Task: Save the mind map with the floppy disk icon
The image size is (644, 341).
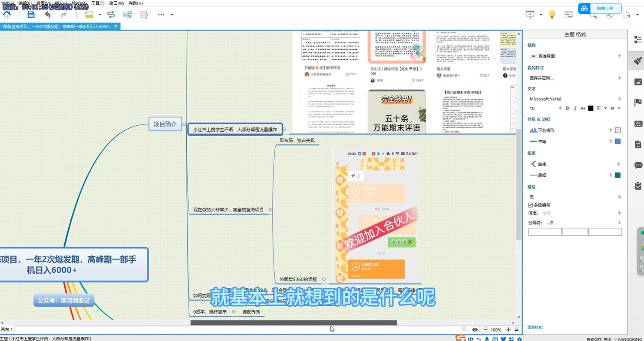Action: 31,15
